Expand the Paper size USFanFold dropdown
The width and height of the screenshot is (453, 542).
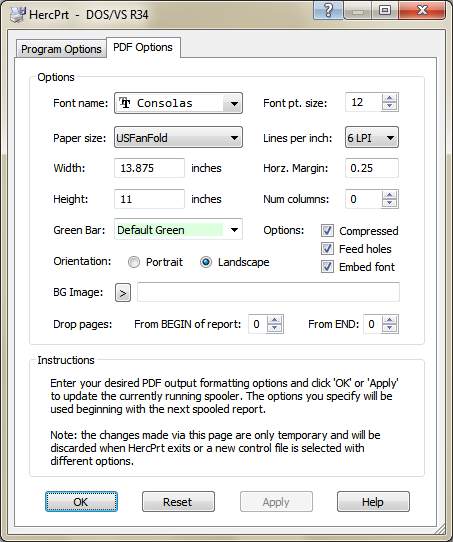click(x=178, y=138)
